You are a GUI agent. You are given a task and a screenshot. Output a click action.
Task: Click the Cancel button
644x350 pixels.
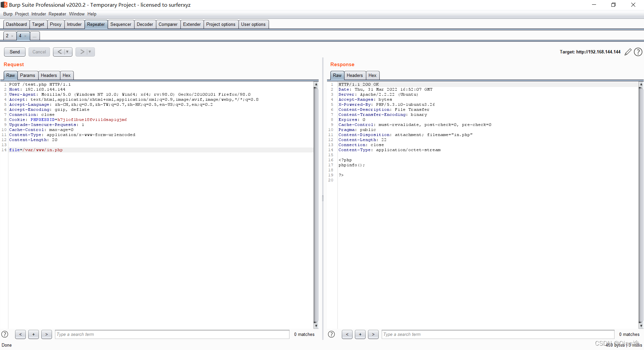click(39, 52)
